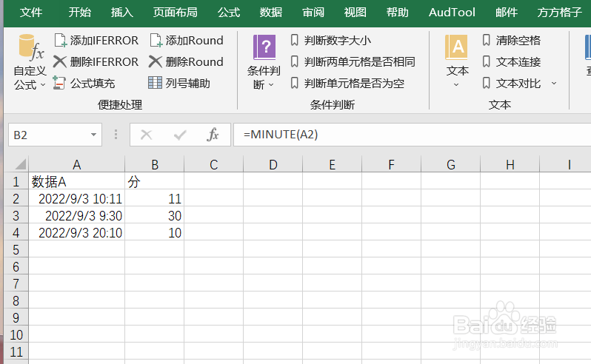Click the fx insert function button
The width and height of the screenshot is (591, 364).
coord(213,135)
